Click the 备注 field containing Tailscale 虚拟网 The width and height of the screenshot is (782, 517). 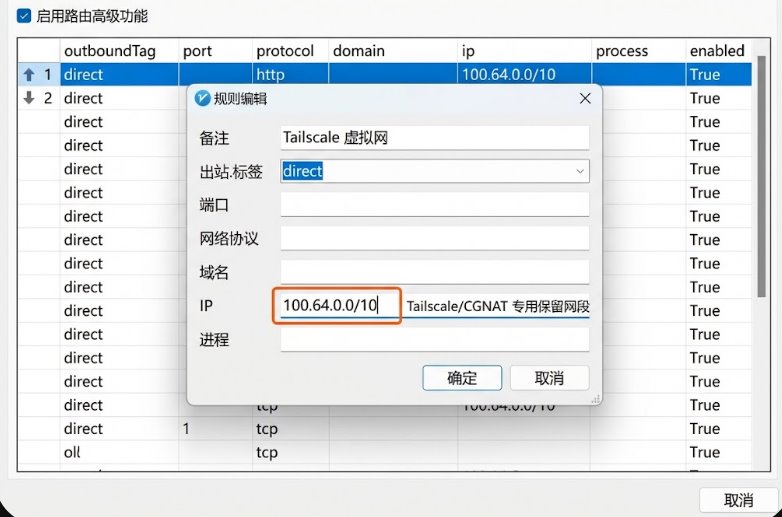tap(434, 138)
